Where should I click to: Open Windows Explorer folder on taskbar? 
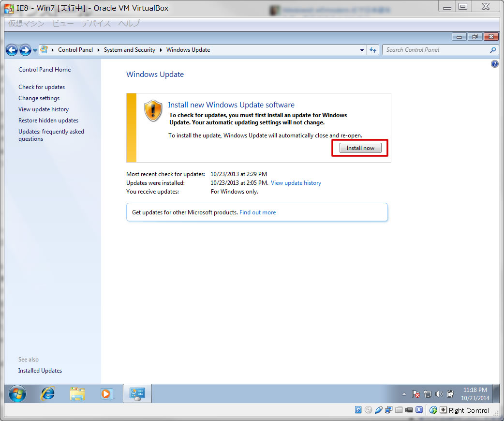coord(77,394)
